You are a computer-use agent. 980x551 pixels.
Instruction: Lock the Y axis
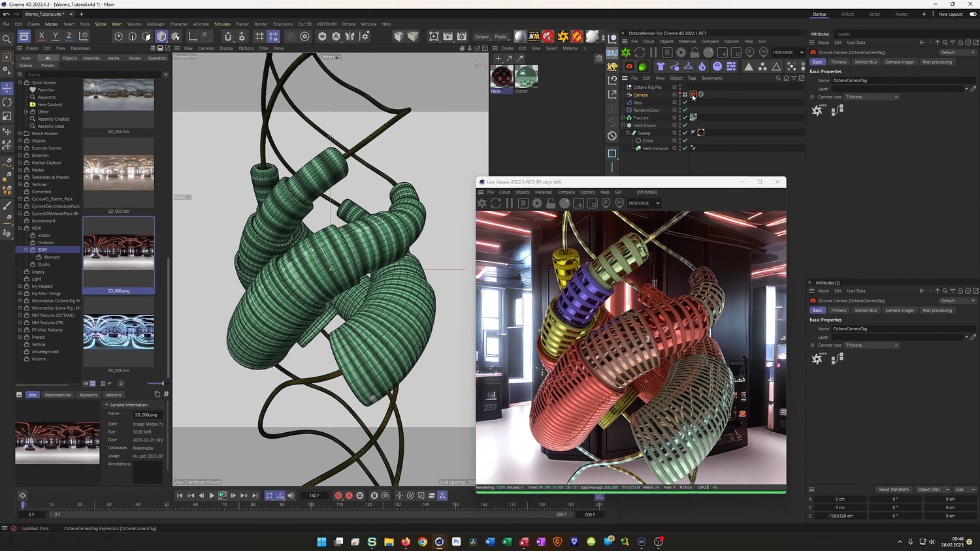coord(55,37)
